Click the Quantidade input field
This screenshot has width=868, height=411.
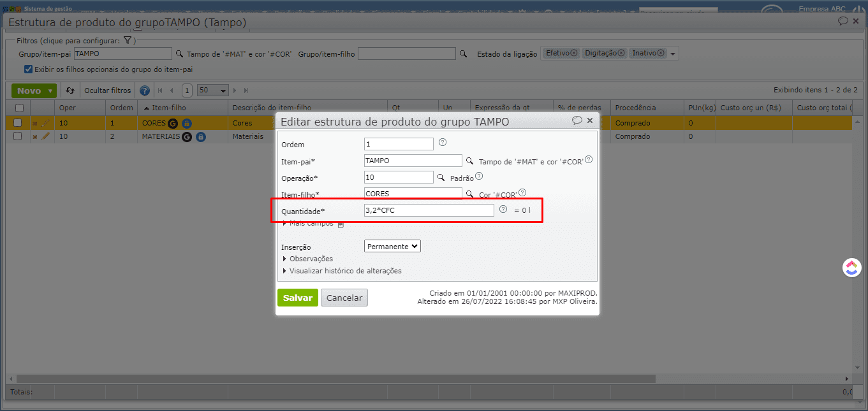click(429, 210)
